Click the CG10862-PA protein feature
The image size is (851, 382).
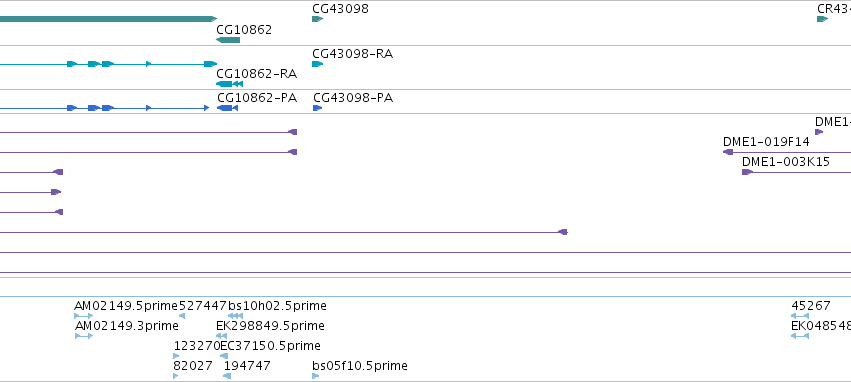coord(227,108)
